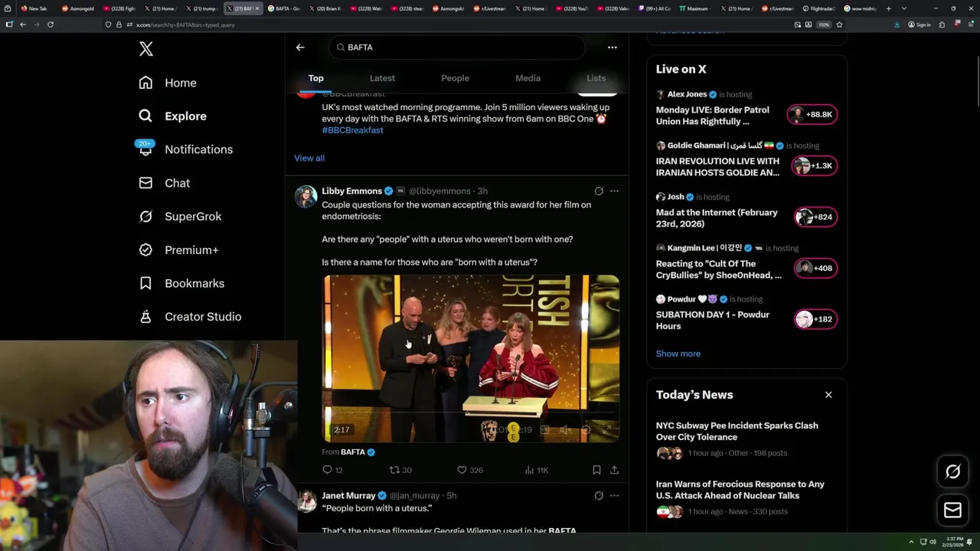Open the floating messages envelope button
Image resolution: width=980 pixels, height=551 pixels.
953,510
